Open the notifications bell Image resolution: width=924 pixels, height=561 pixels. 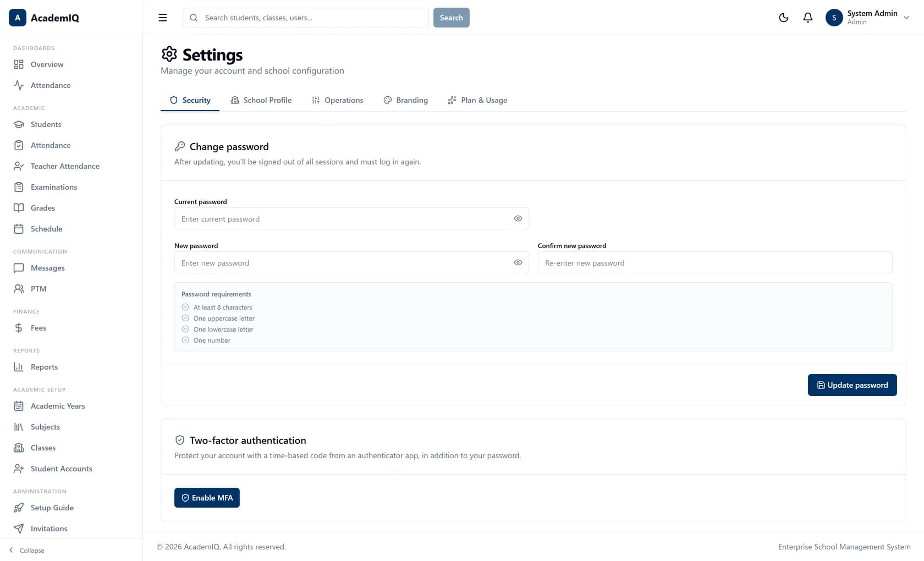pyautogui.click(x=808, y=18)
